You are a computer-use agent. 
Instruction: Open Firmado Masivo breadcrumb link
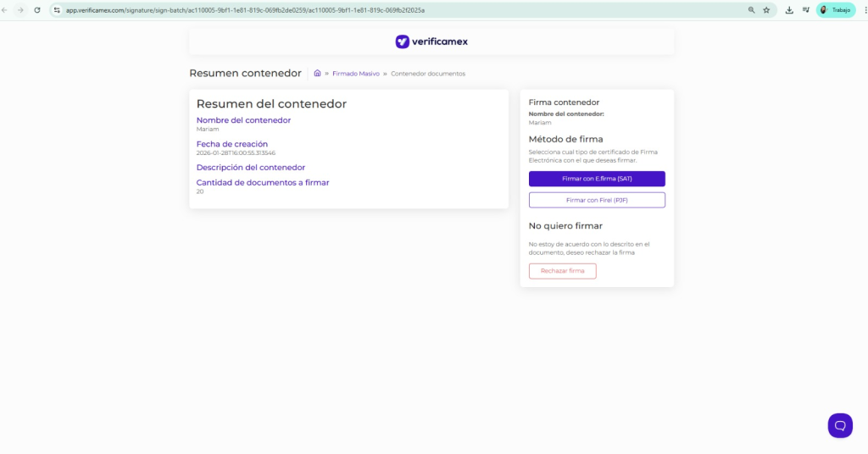356,74
